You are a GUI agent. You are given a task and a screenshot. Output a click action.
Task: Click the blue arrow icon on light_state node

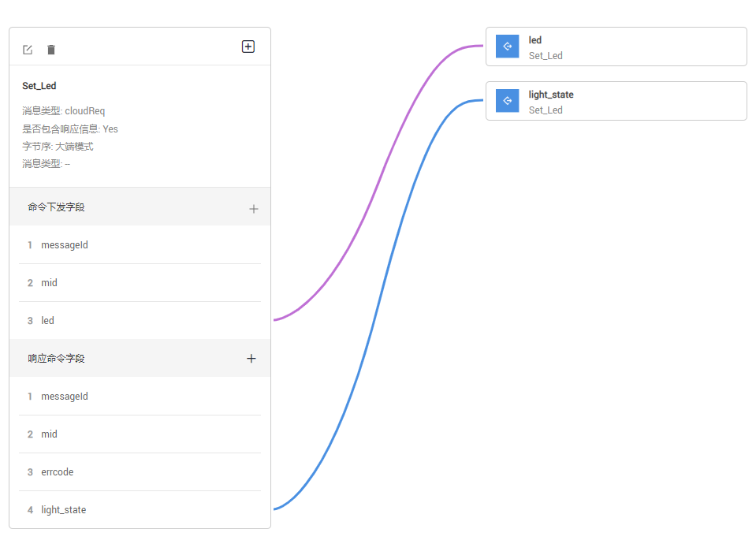[x=508, y=101]
